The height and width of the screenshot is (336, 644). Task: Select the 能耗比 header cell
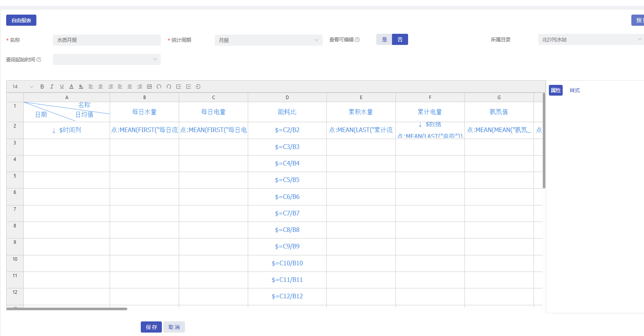point(287,112)
